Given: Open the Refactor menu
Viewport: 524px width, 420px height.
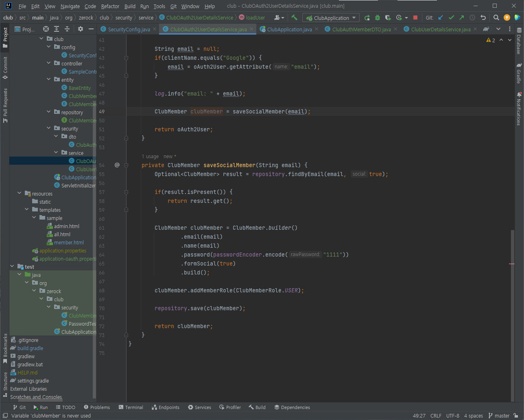Looking at the screenshot, I should click(x=110, y=6).
